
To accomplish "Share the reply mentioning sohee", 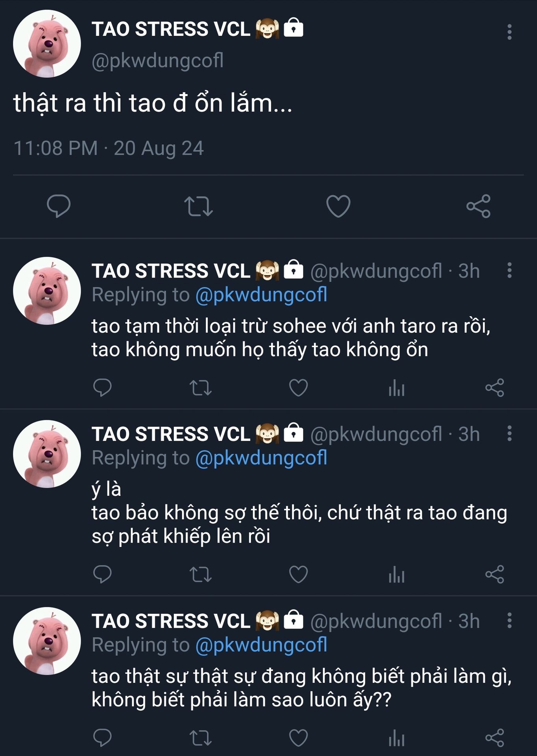I will (x=495, y=387).
